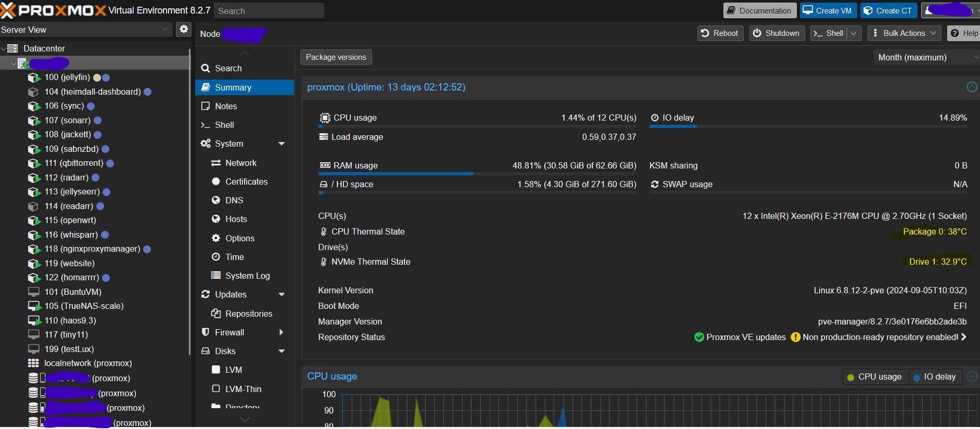Open the Server View dropdown
This screenshot has width=980, height=429.
[166, 30]
